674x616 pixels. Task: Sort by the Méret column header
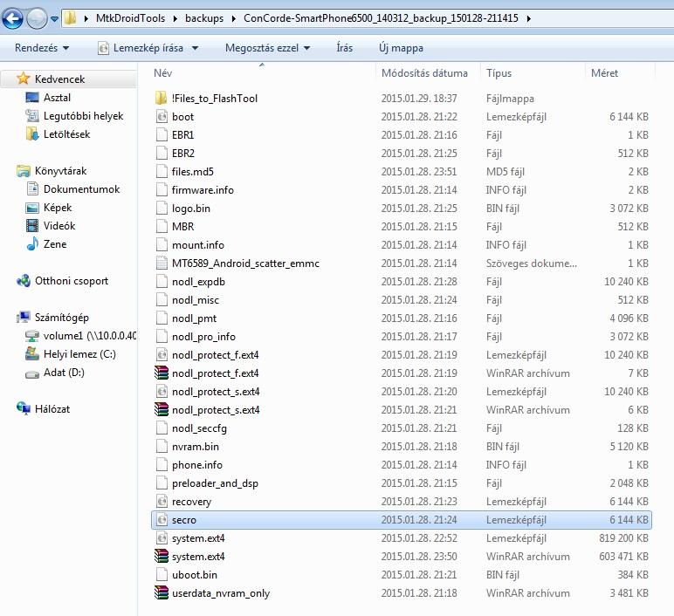[x=604, y=73]
